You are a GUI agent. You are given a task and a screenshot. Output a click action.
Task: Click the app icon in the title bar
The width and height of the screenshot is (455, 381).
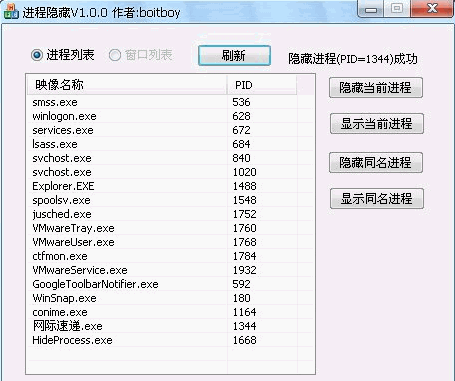[11, 11]
